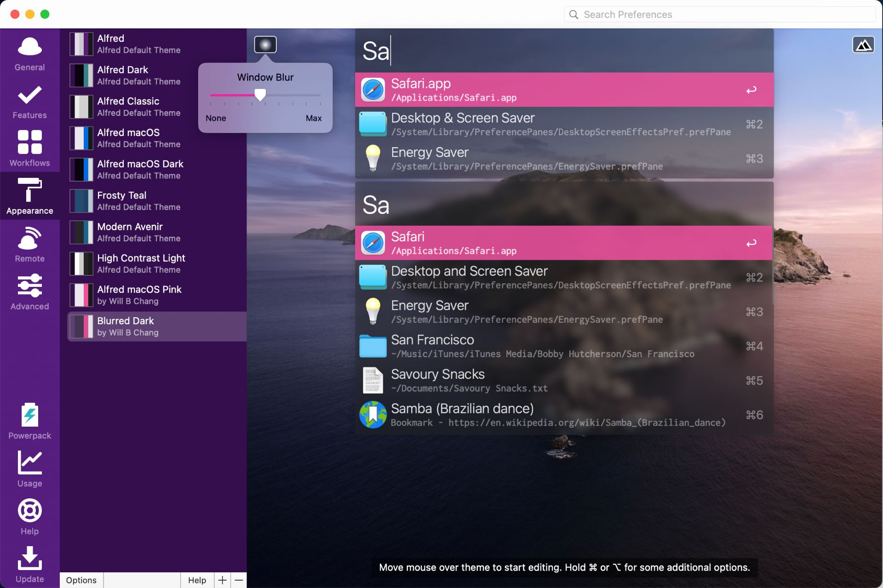This screenshot has width=883, height=588.
Task: Click the Desktop and Screen Saver result in lower preview
Action: (564, 277)
